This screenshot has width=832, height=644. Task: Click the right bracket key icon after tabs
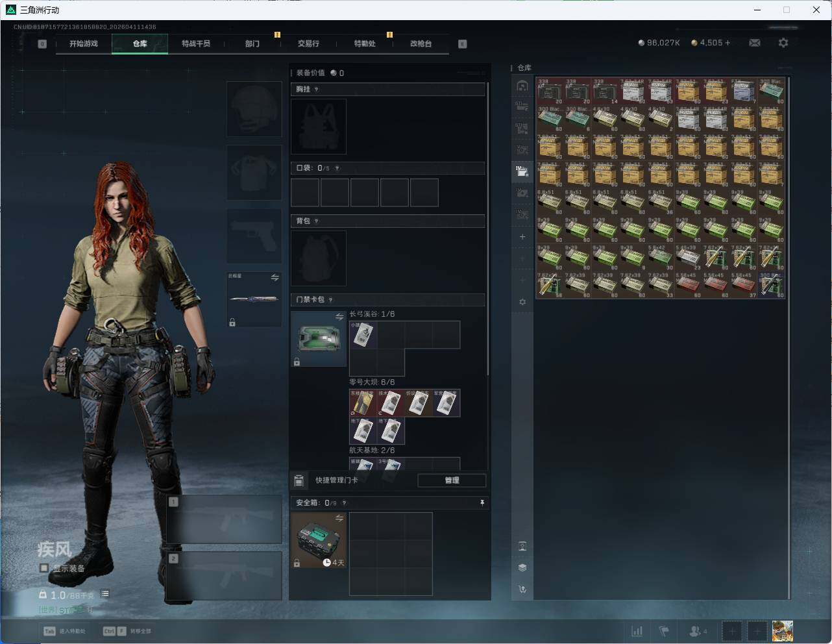(x=463, y=44)
